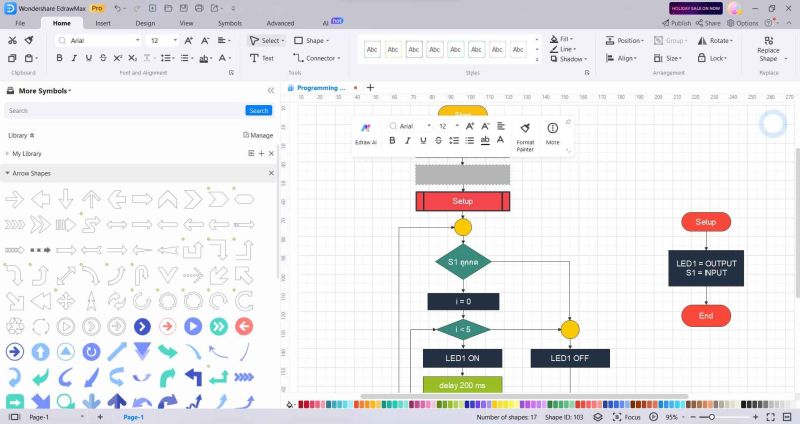Open the ribbon font size 12 dropdown
This screenshot has width=800, height=424.
coord(175,40)
